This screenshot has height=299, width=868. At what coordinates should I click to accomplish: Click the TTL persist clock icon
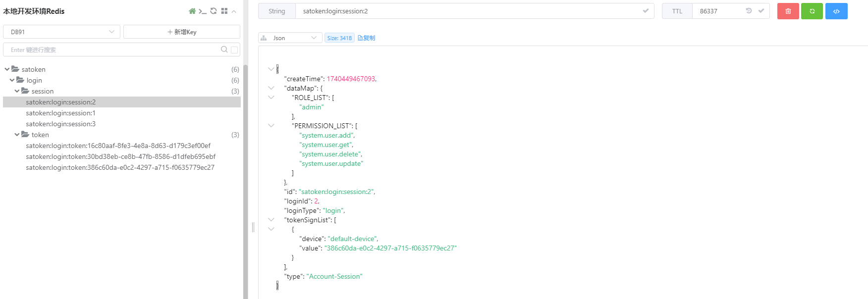[749, 11]
